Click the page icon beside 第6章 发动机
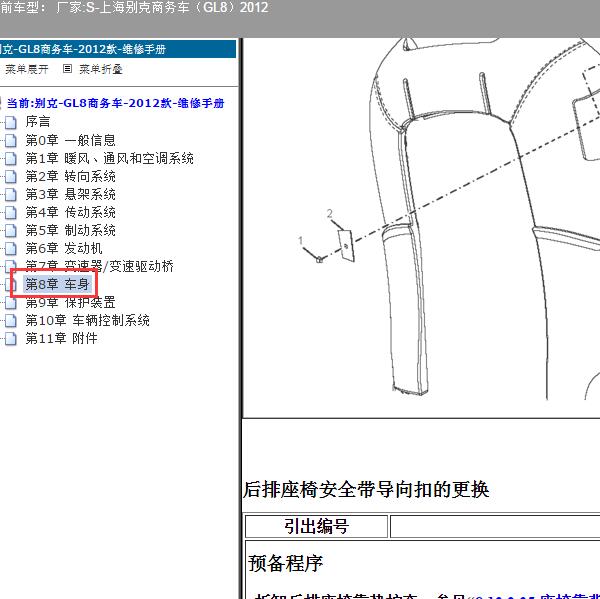The width and height of the screenshot is (600, 599). (x=11, y=248)
